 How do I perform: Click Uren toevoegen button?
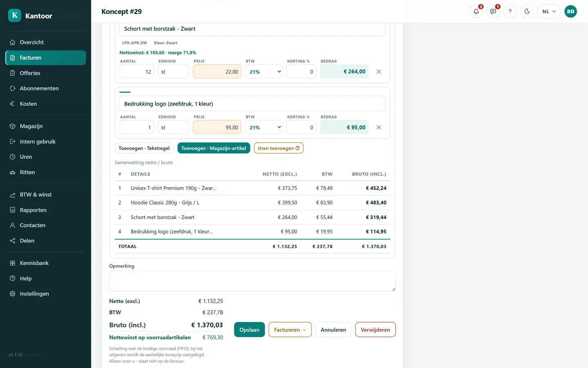click(x=278, y=148)
